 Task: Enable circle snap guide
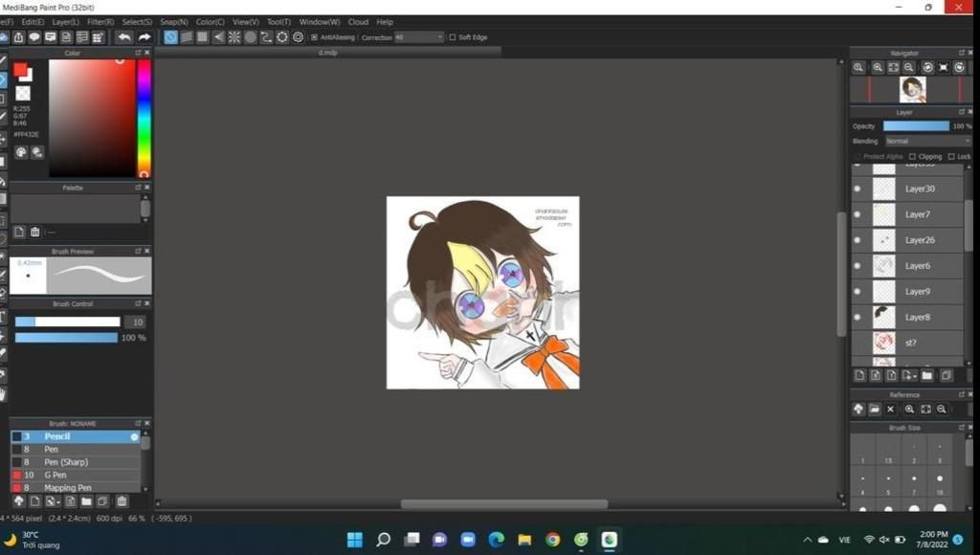250,37
